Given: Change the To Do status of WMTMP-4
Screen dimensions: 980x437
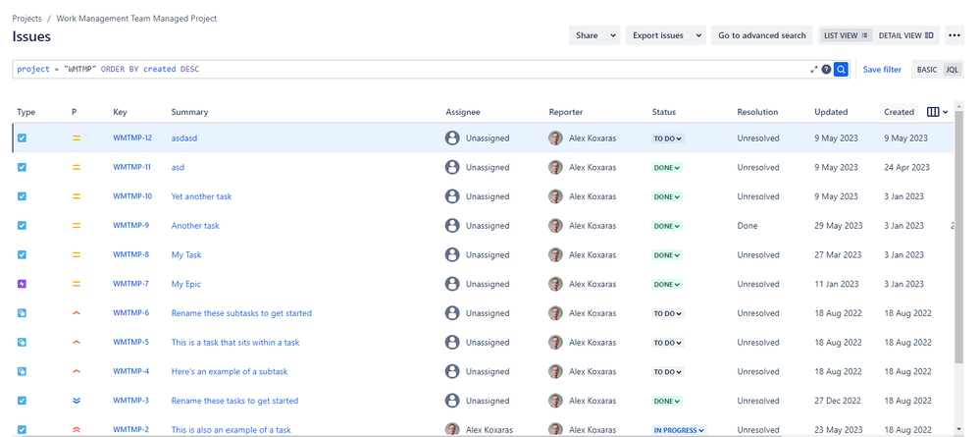Looking at the screenshot, I should coord(668,371).
